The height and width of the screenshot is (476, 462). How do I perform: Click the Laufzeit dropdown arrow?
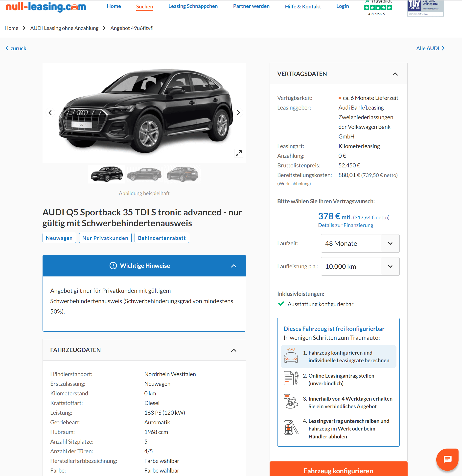point(390,243)
